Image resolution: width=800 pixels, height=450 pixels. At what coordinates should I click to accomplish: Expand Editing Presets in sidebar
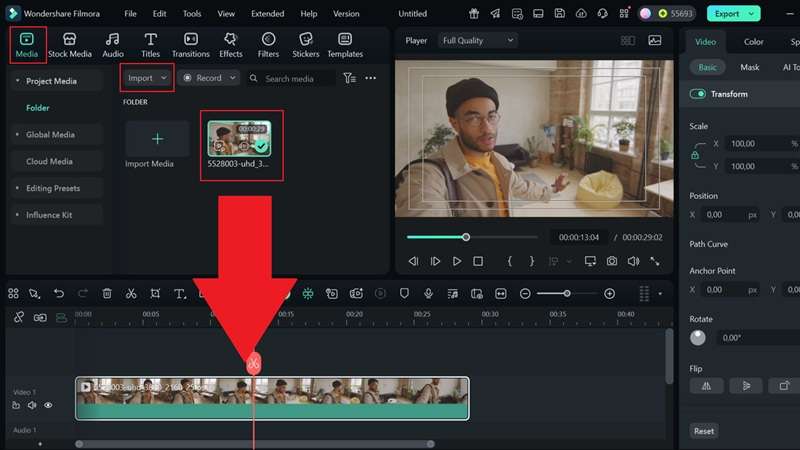coord(17,188)
